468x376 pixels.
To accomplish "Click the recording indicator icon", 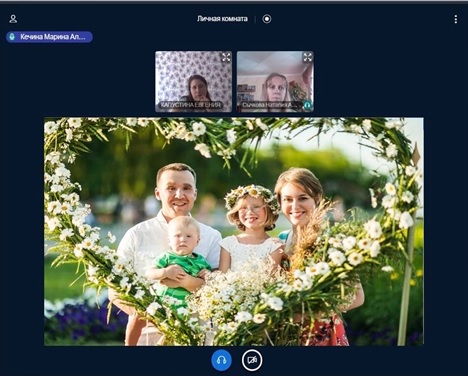I will 267,19.
